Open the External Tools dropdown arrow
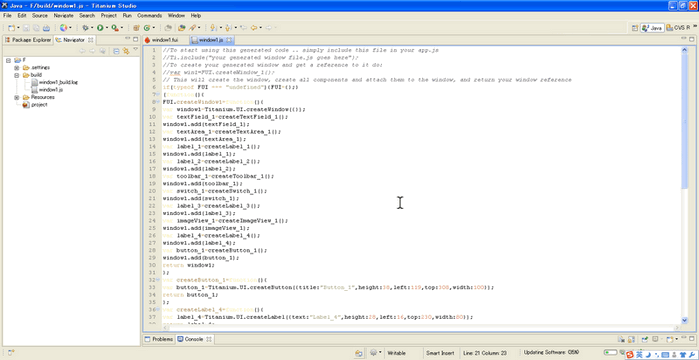The width and height of the screenshot is (699, 360). pyautogui.click(x=122, y=28)
